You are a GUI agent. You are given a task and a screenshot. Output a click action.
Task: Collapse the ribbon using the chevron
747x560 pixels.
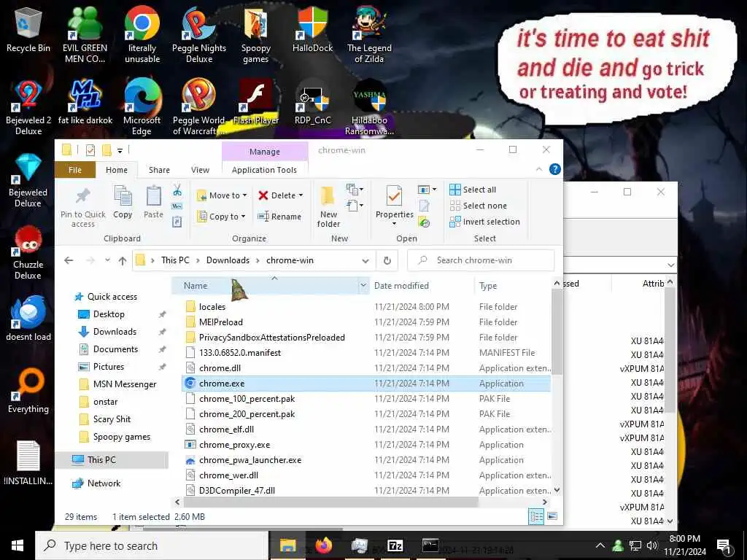539,169
